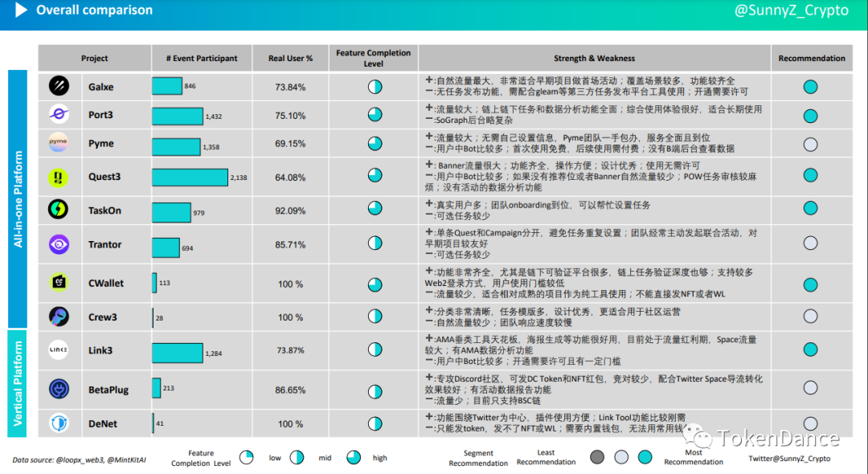Click the DeNet project logo
This screenshot has height=474, width=868.
click(59, 423)
